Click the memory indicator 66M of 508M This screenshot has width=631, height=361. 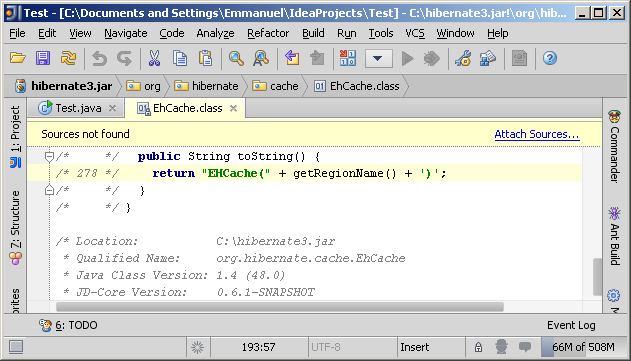pyautogui.click(x=583, y=347)
